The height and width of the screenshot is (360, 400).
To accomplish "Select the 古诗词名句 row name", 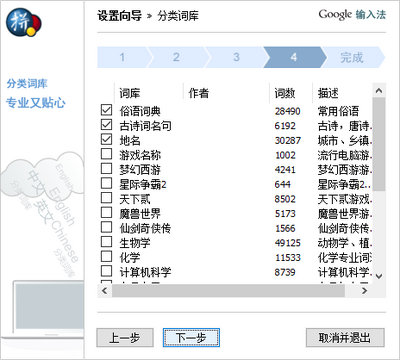I will coord(145,125).
